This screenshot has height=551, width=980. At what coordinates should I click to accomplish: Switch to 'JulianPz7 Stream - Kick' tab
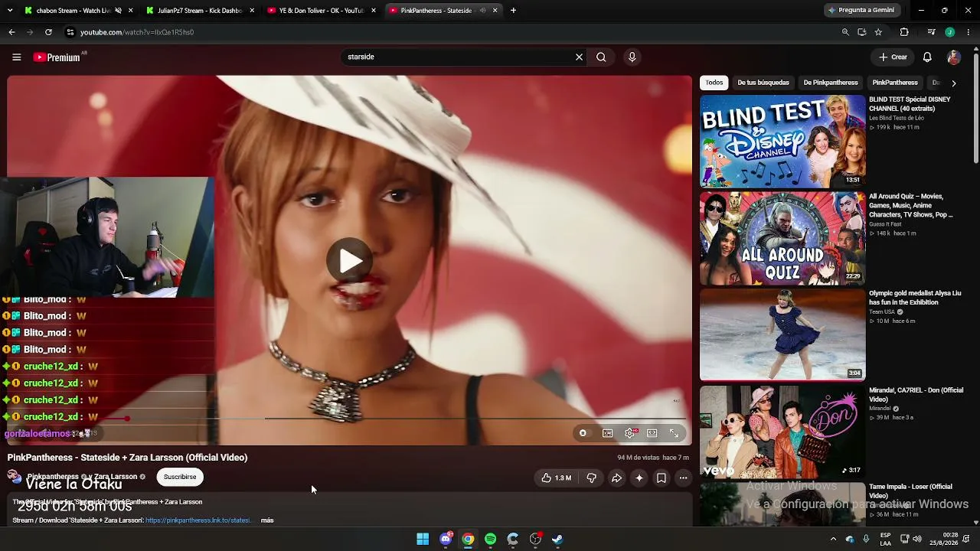[x=200, y=11]
